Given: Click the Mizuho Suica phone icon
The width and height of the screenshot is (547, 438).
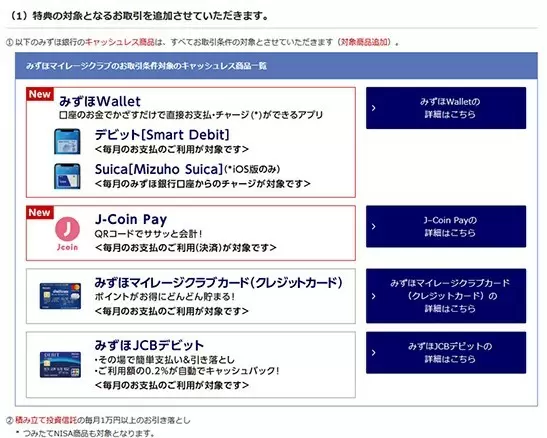Looking at the screenshot, I should point(67,176).
